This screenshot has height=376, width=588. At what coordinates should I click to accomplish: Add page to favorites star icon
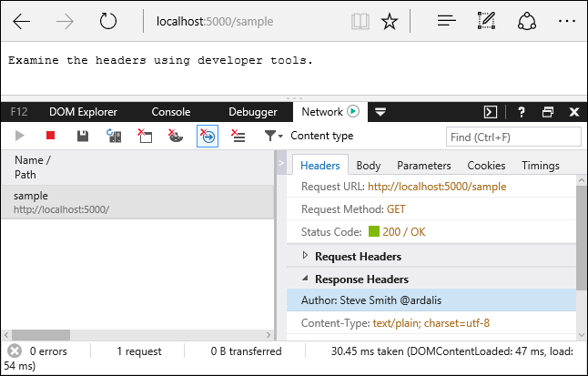click(389, 22)
